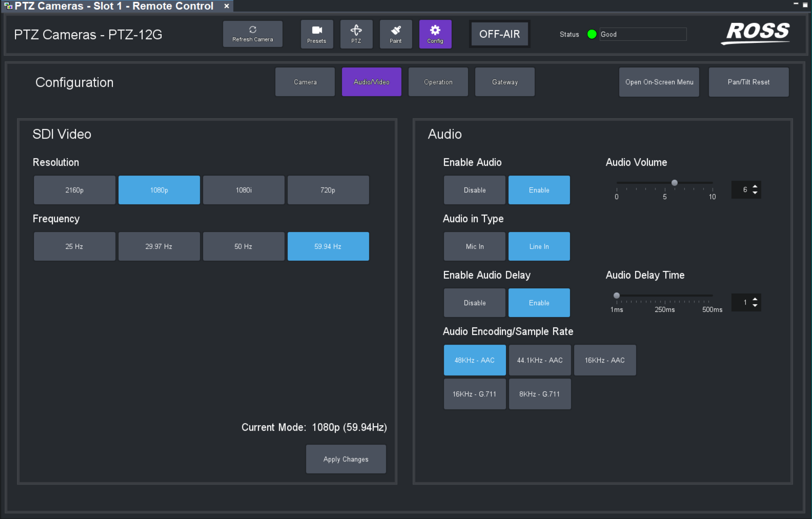Switch audio input to Mic In
Viewport: 812px width, 519px height.
[x=474, y=246]
